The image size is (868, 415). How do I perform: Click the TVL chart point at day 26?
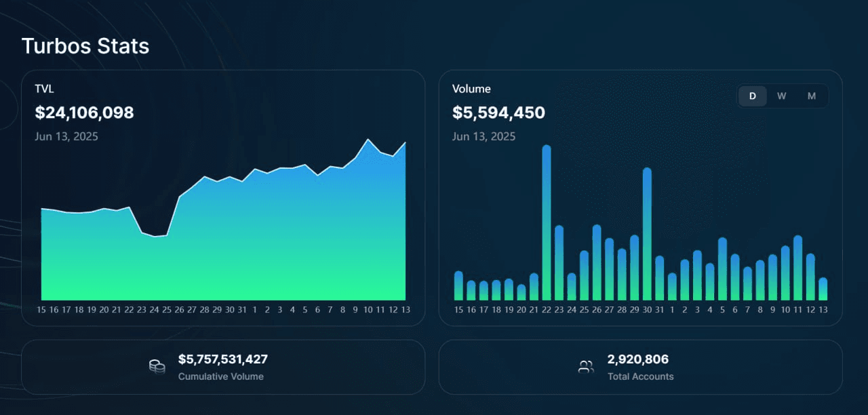(x=179, y=197)
